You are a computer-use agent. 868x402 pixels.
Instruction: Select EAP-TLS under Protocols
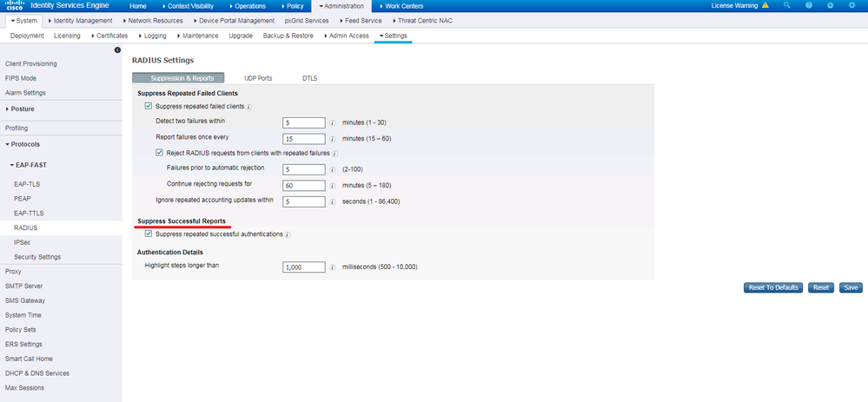click(26, 184)
